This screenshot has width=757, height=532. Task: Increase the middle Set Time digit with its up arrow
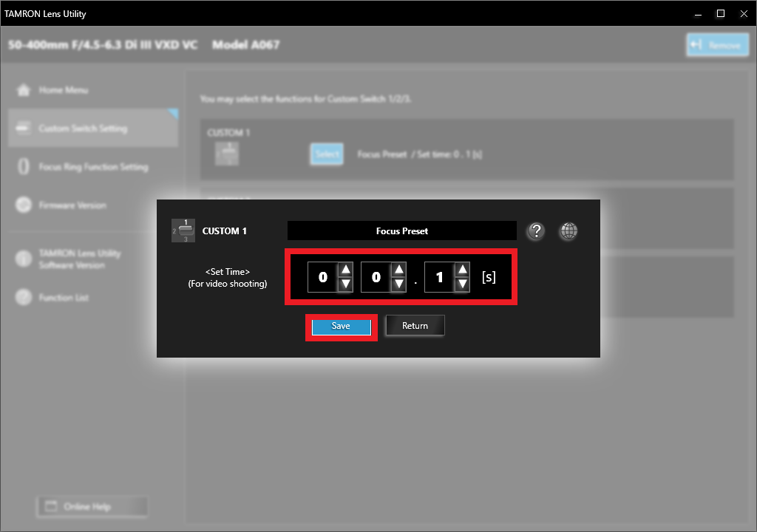tap(398, 270)
